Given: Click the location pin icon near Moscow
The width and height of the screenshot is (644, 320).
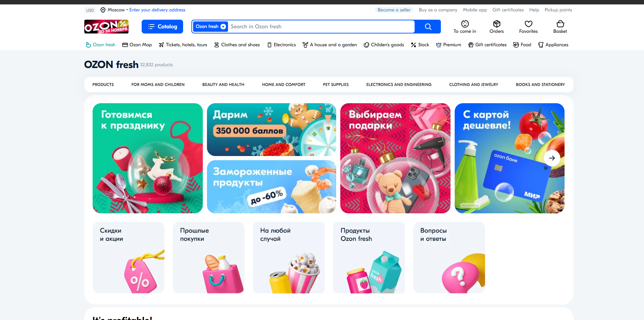Looking at the screenshot, I should click(103, 10).
